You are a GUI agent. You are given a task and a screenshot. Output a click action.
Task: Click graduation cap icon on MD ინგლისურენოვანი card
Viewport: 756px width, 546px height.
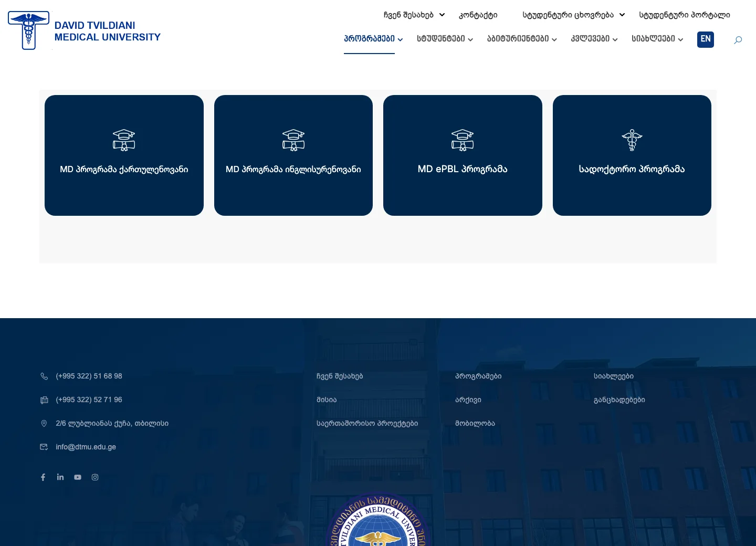point(293,140)
